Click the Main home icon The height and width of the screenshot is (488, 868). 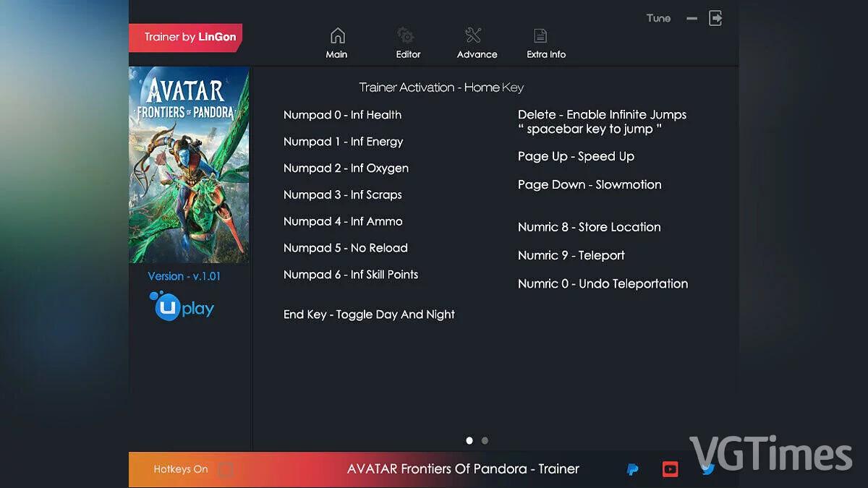pyautogui.click(x=337, y=34)
